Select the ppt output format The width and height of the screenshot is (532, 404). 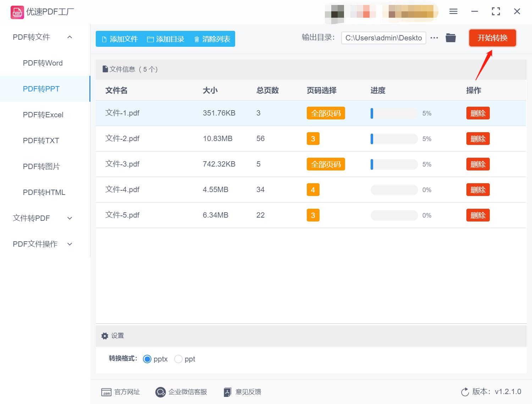pyautogui.click(x=178, y=359)
